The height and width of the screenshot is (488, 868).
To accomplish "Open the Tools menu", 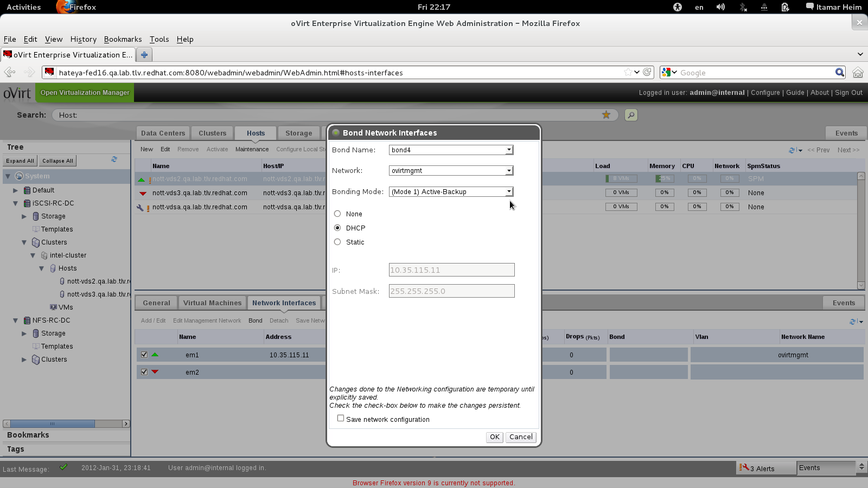I will pos(159,39).
